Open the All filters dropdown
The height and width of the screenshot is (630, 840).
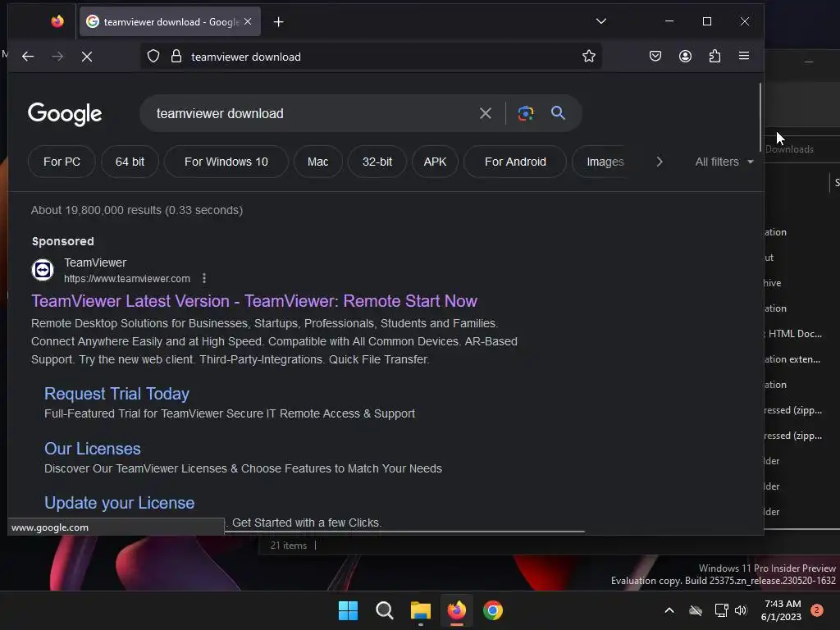click(724, 162)
